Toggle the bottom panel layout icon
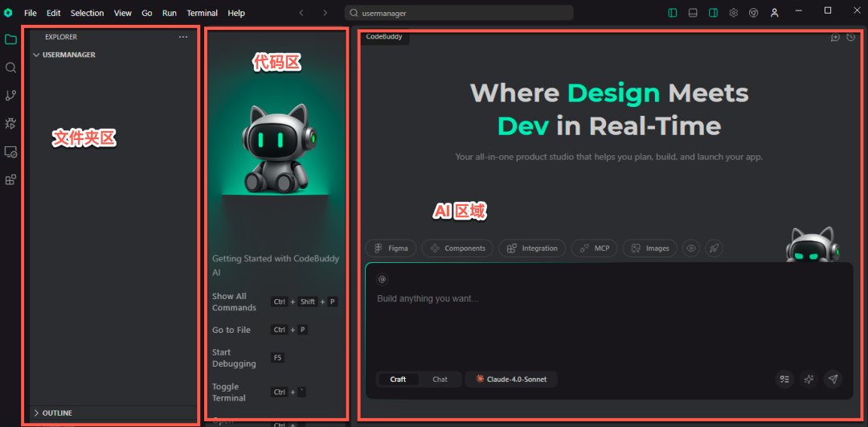The image size is (868, 427). coord(693,13)
